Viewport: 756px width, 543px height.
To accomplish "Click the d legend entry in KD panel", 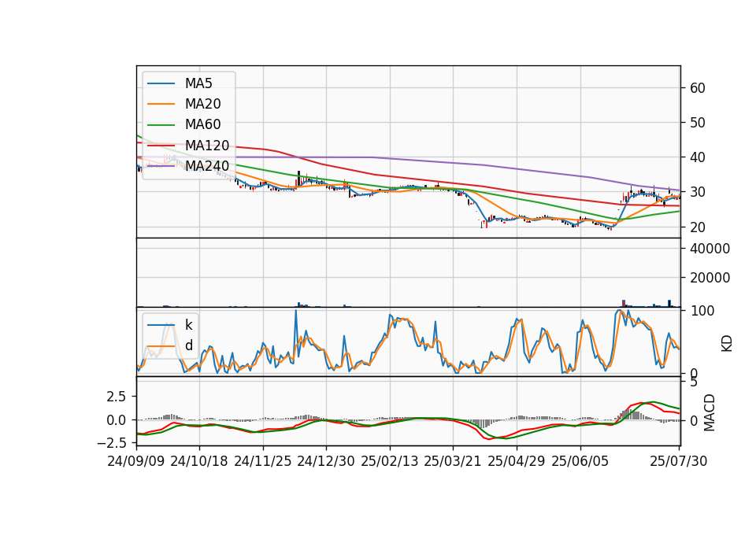I will click(189, 346).
